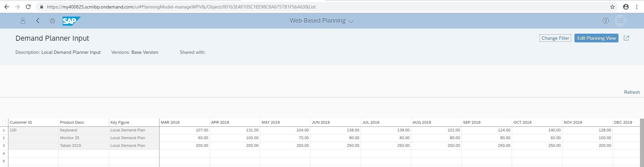644x167 pixels.
Task: Click Local Demand Plan in the Monitor 25 row
Action: tap(134, 138)
